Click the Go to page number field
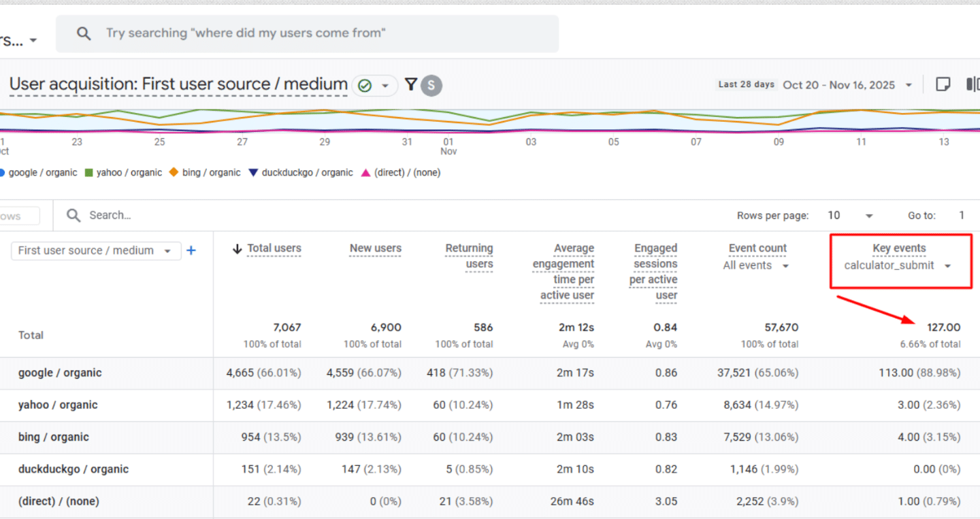980x519 pixels. pyautogui.click(x=962, y=216)
